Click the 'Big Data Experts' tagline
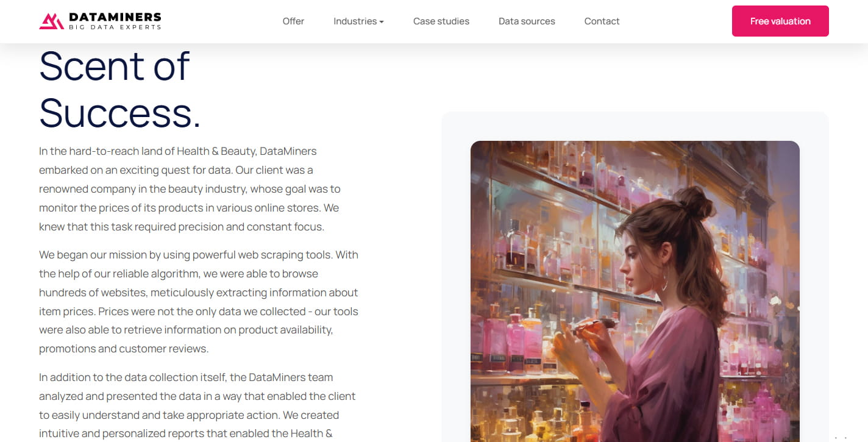The height and width of the screenshot is (442, 868). (x=115, y=27)
